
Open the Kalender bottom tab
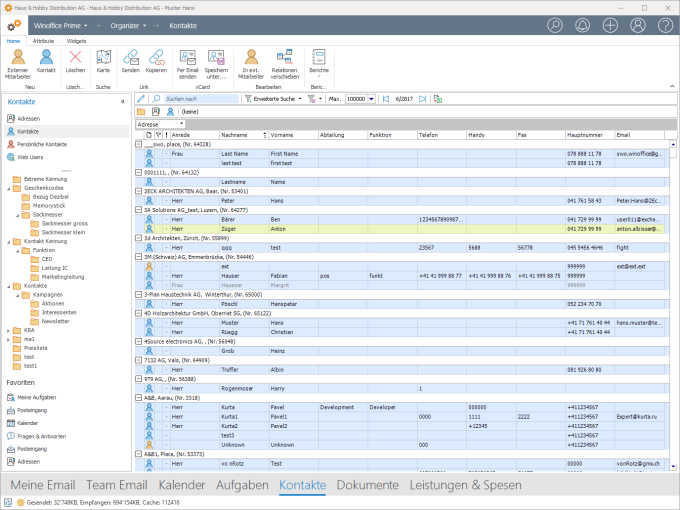coord(182,485)
